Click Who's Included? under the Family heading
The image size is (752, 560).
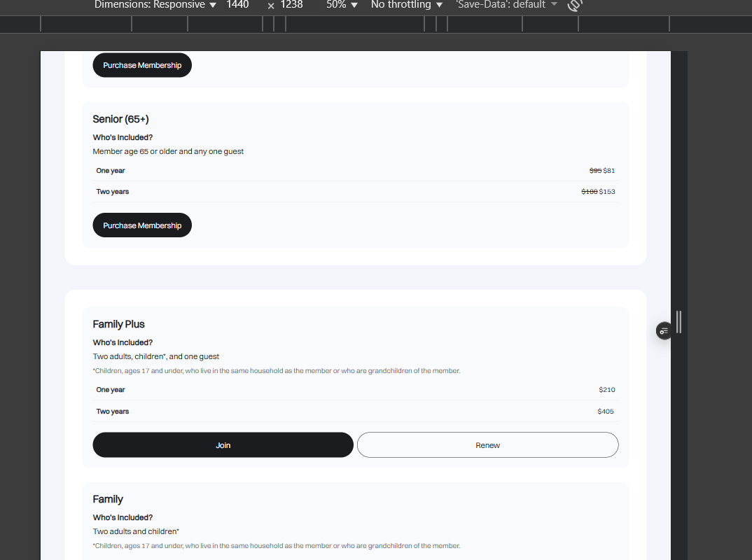pos(123,518)
